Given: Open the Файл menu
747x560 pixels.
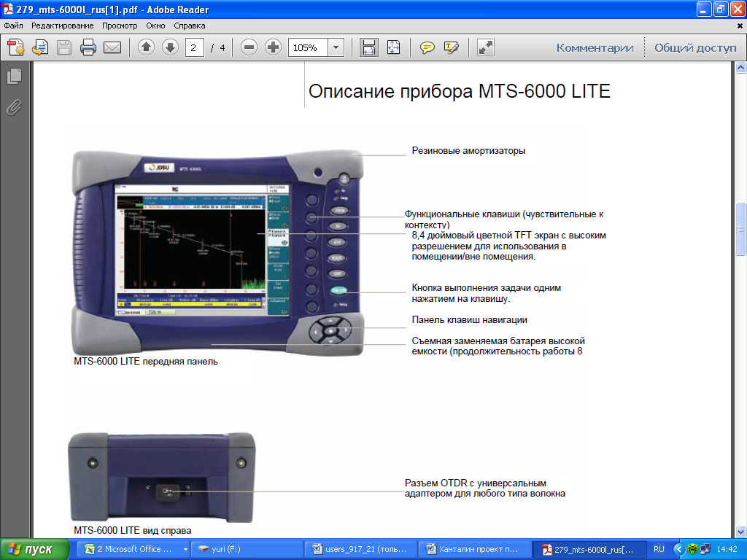Looking at the screenshot, I should 13,26.
